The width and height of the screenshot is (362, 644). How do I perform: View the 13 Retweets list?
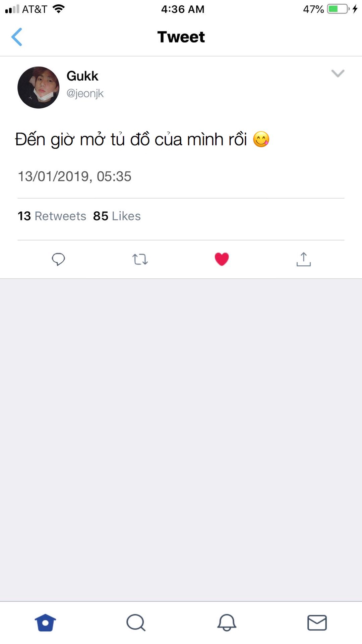(x=52, y=216)
